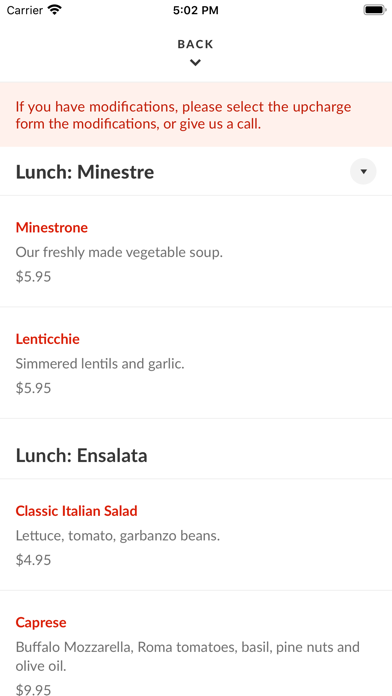
Task: Select the Lunch: Ensalata section header
Action: pos(82,456)
